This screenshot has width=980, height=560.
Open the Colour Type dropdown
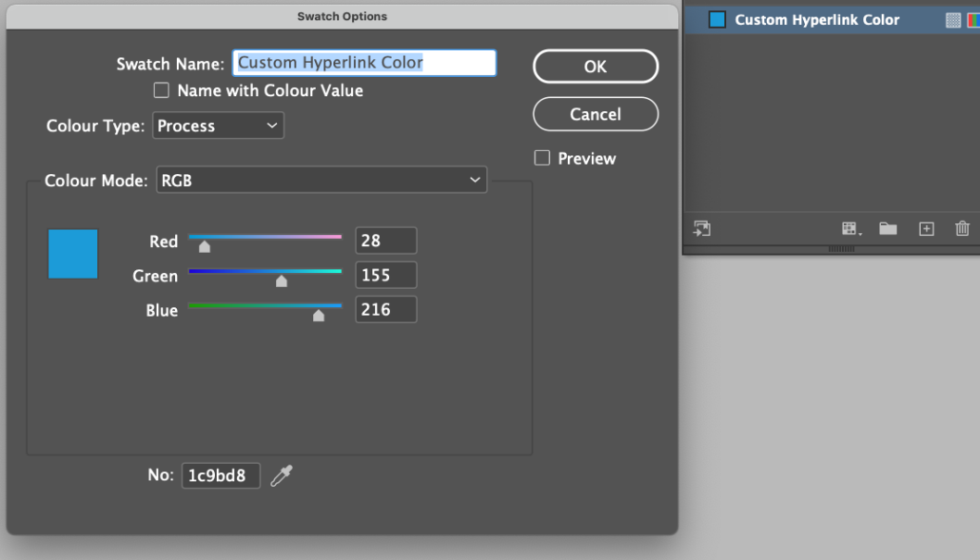click(218, 126)
